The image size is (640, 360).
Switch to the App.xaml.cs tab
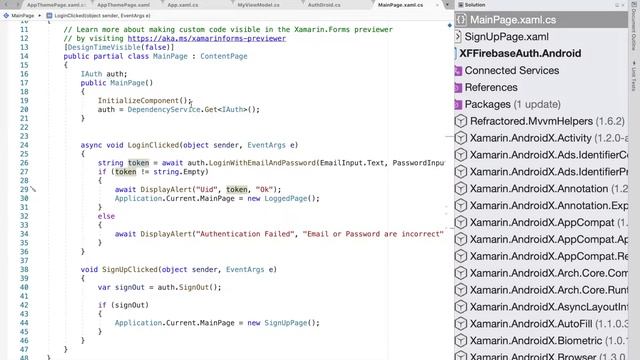(182, 5)
